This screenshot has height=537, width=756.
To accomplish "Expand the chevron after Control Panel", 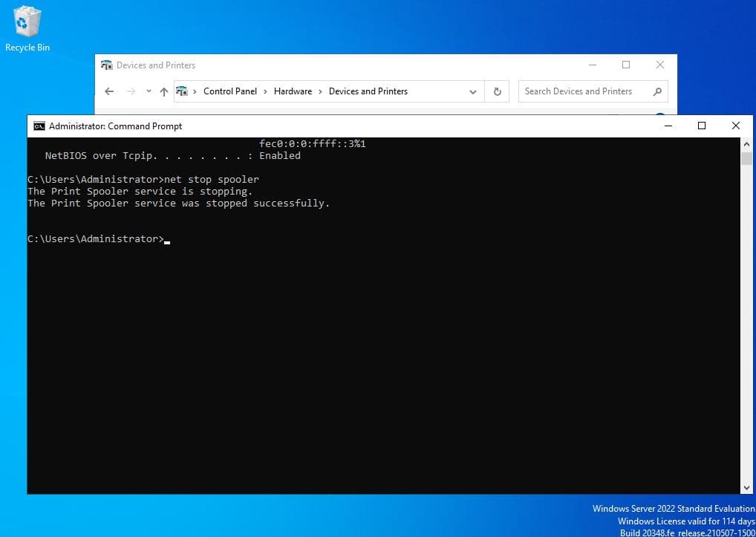I will pyautogui.click(x=265, y=91).
